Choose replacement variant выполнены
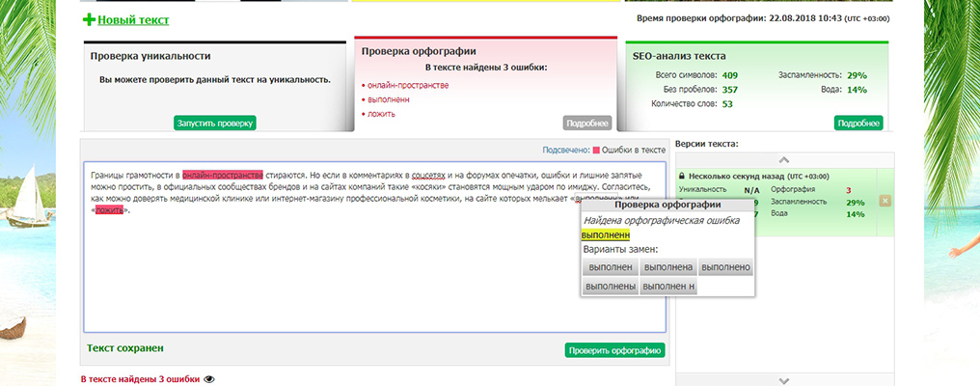 click(610, 287)
